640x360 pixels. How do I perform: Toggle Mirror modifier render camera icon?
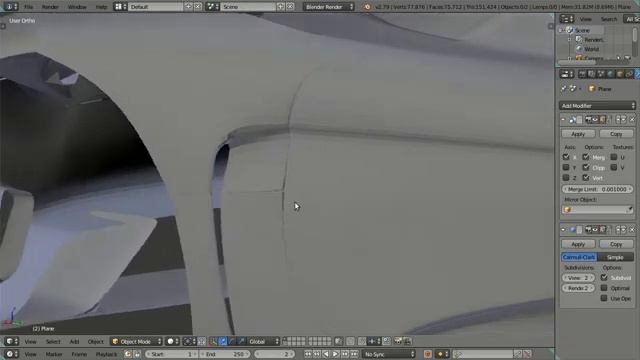tap(588, 120)
